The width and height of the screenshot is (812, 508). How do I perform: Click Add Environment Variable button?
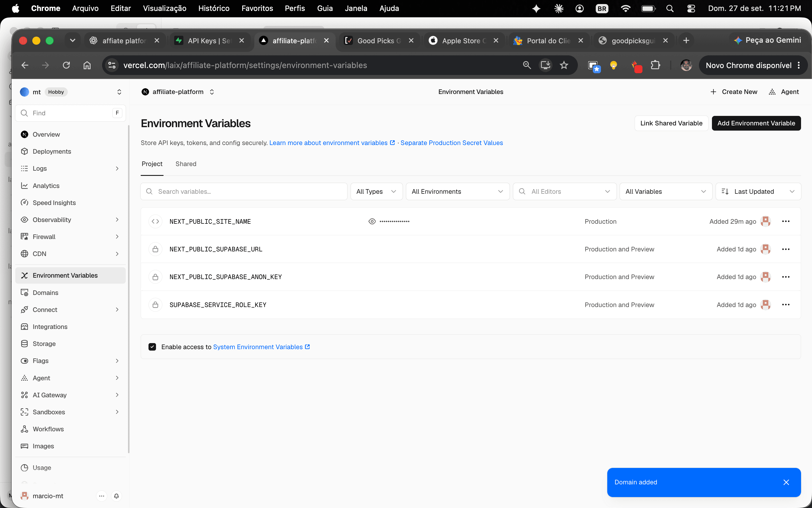click(756, 123)
